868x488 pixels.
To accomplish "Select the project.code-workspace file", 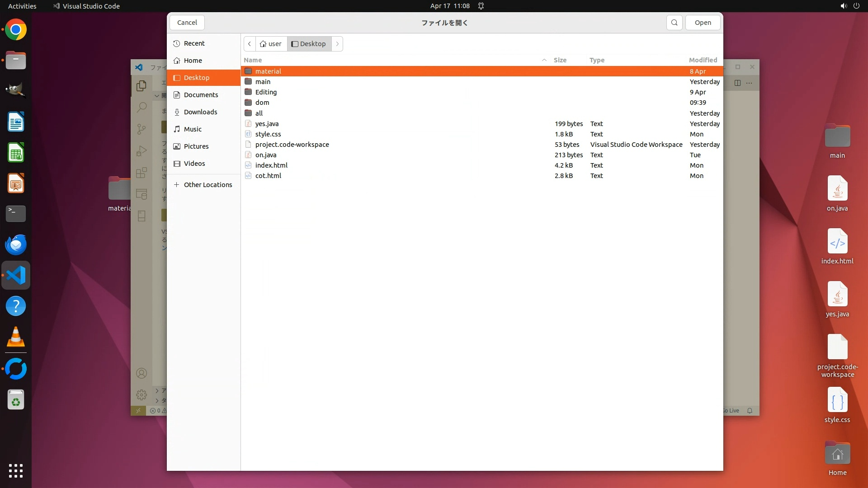I will pos(292,145).
